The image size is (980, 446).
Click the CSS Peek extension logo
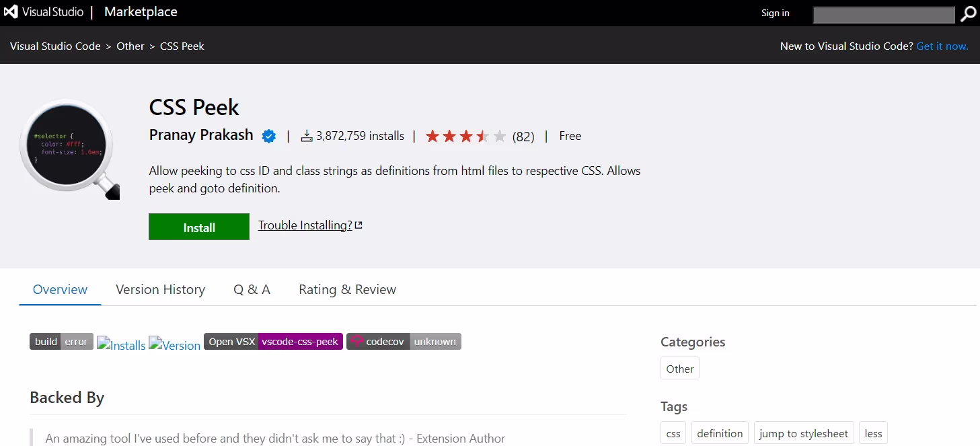click(70, 149)
